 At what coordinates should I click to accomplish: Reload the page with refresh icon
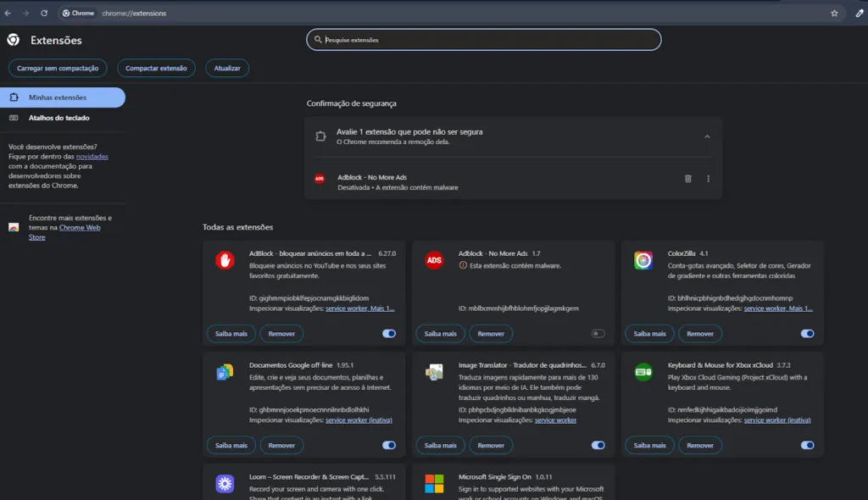pos(44,14)
